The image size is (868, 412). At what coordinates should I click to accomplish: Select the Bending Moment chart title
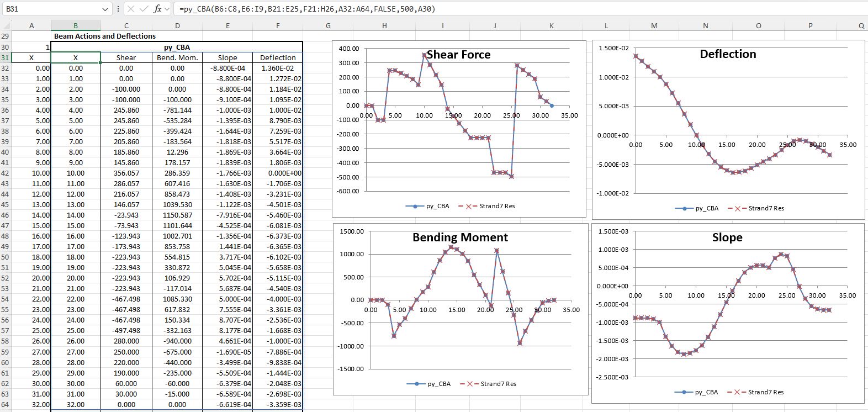click(x=460, y=237)
